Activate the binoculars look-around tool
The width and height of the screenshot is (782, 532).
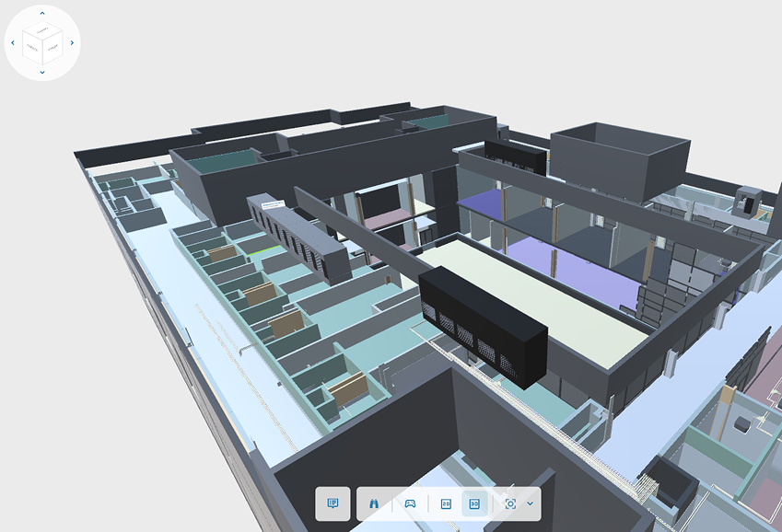tap(375, 503)
